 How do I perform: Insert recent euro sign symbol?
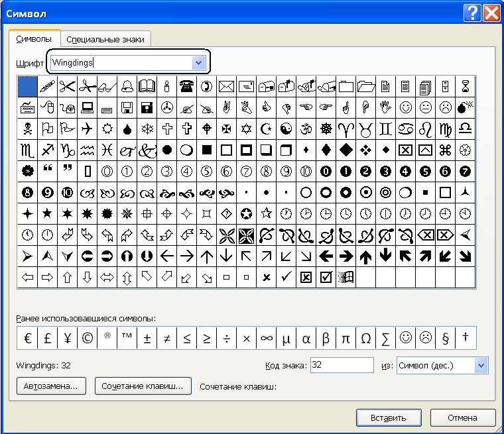[28, 338]
